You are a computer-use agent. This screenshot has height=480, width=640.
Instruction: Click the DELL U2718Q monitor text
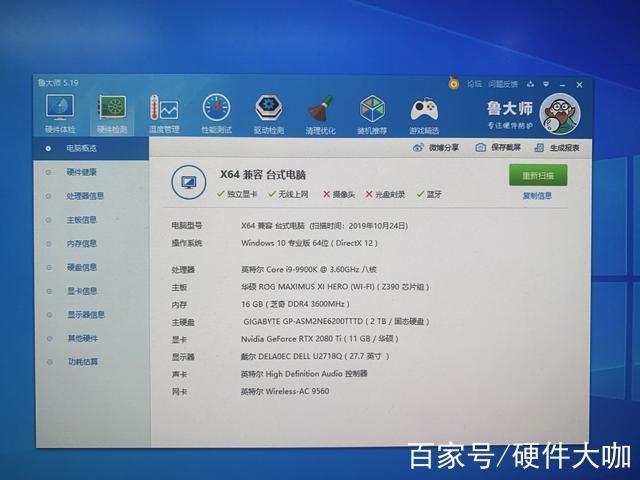click(315, 356)
